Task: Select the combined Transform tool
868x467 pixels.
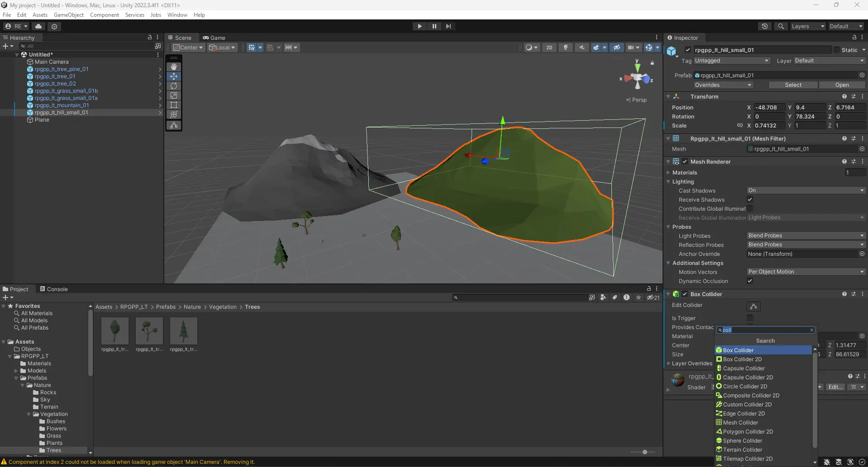Action: point(174,114)
